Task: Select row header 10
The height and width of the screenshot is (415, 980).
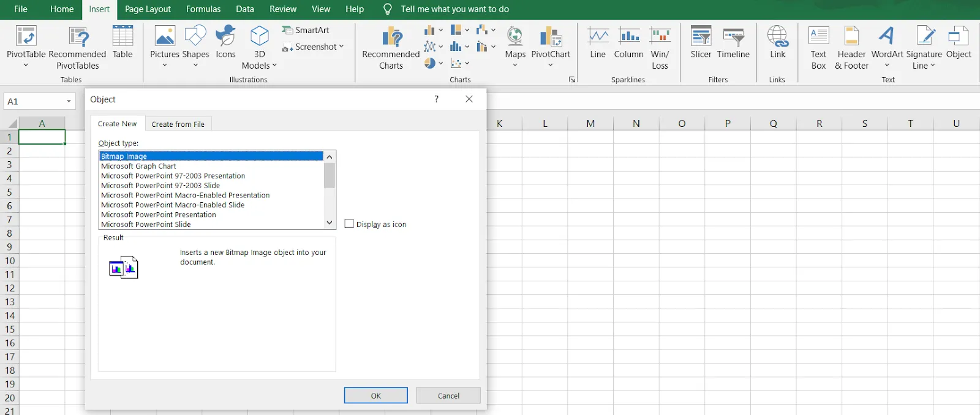Action: click(10, 261)
